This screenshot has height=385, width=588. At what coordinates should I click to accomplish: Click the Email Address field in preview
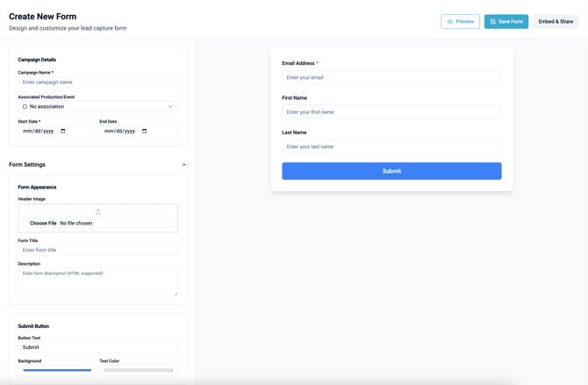[391, 78]
